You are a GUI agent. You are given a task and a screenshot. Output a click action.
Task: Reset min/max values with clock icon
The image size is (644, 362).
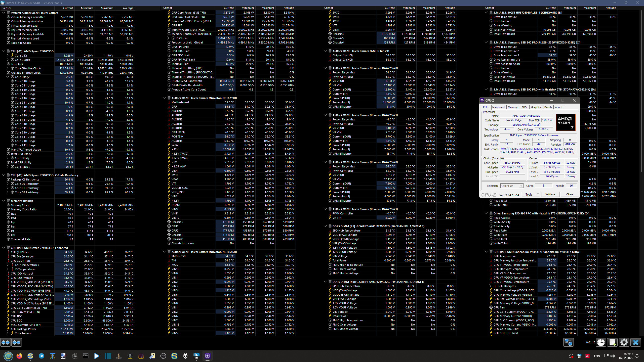(x=601, y=342)
